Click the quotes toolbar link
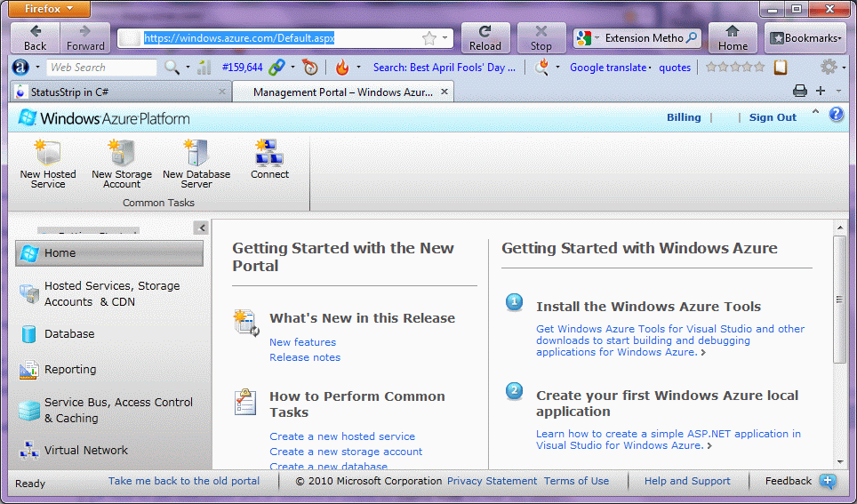This screenshot has height=504, width=857. (675, 68)
